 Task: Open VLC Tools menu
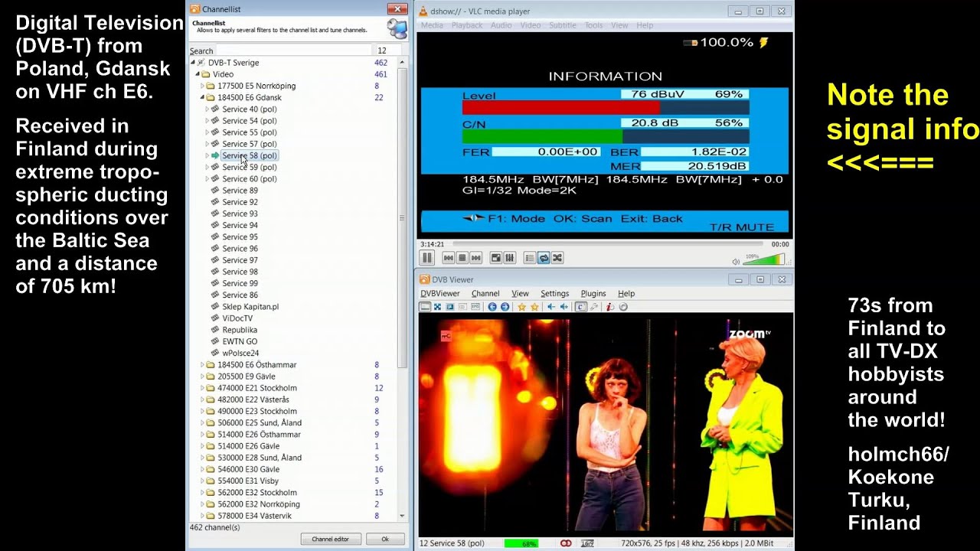tap(593, 25)
